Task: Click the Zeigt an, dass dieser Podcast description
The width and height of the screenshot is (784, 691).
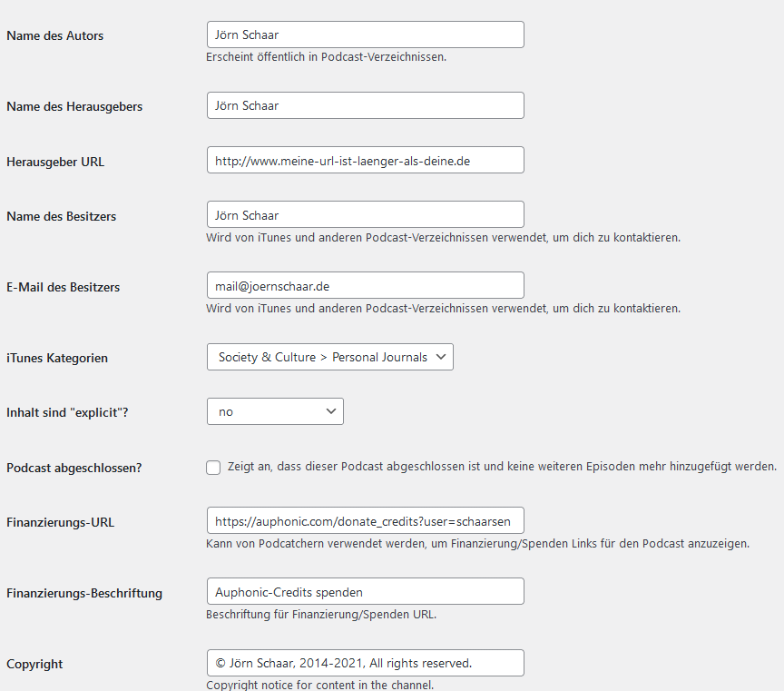Action: (502, 467)
